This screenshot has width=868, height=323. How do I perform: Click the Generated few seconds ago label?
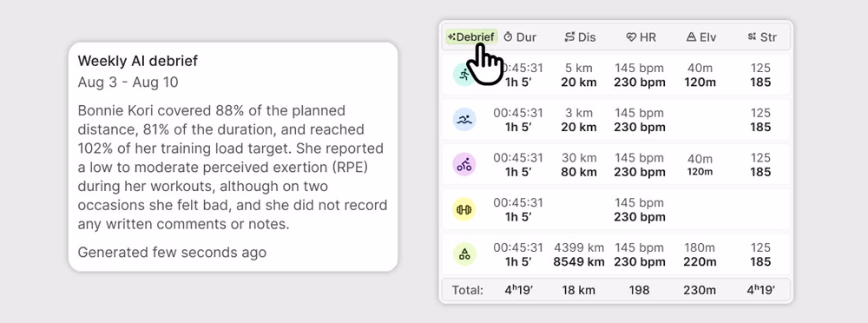172,253
